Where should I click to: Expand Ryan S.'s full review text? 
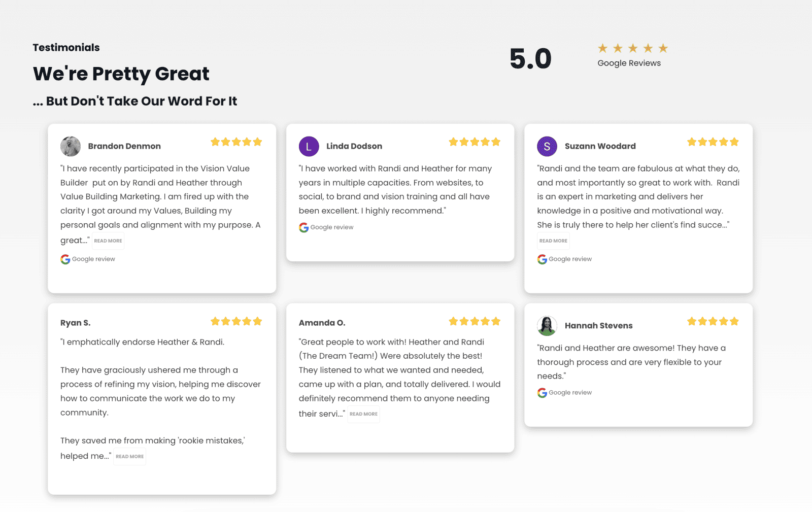pos(129,456)
